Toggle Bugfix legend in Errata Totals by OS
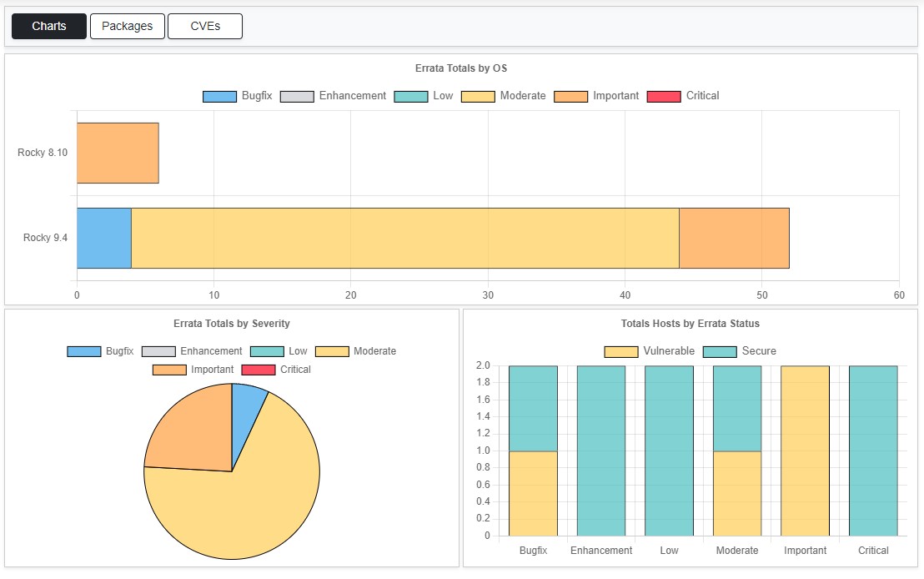This screenshot has height=579, width=924. 238,96
